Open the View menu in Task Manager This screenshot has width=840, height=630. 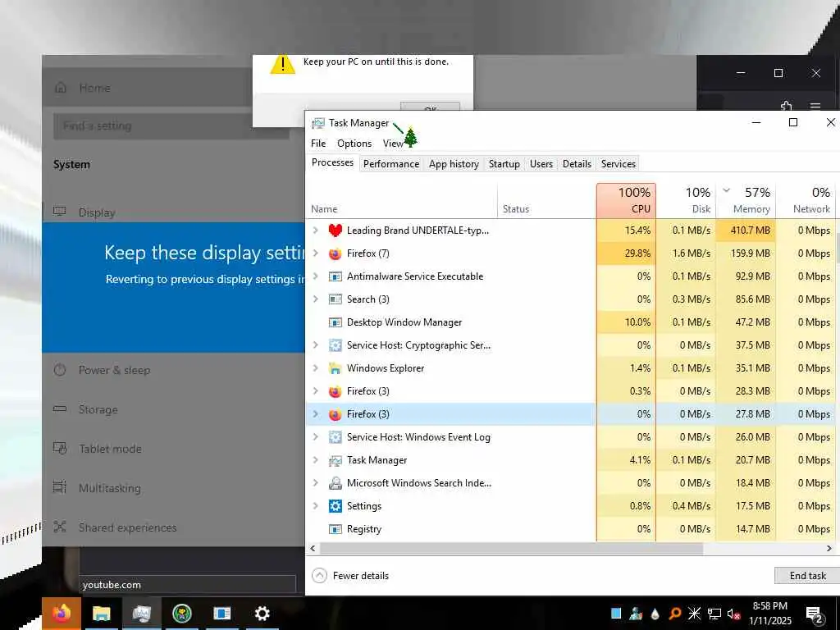coord(393,144)
